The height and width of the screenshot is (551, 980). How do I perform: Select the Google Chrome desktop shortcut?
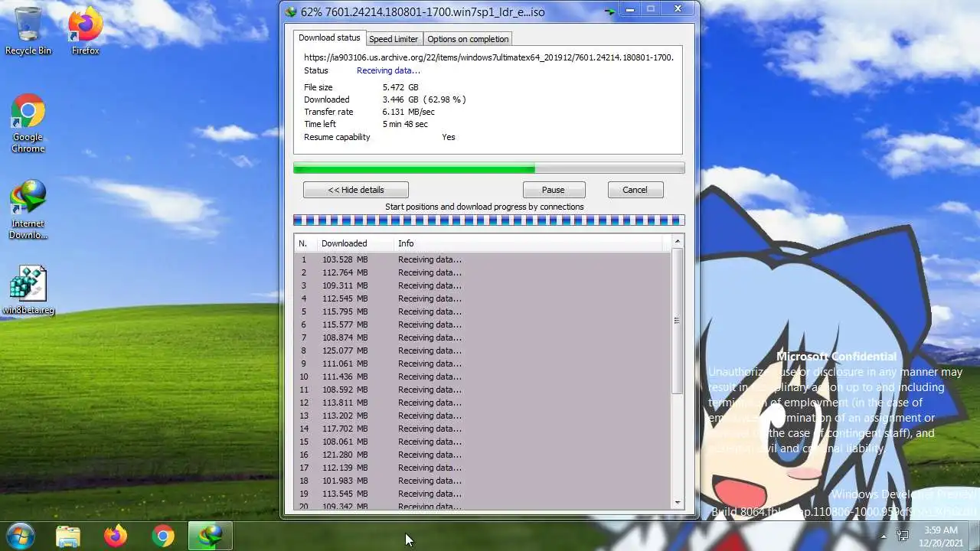[x=28, y=122]
